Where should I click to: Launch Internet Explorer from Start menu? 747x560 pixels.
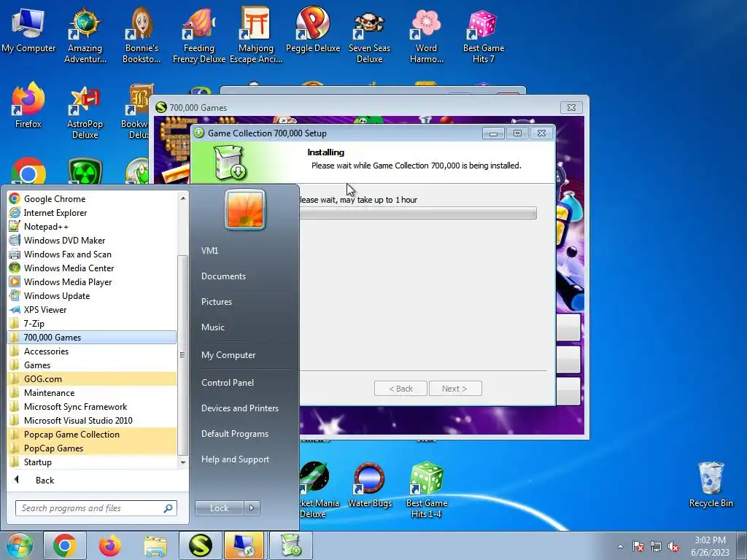92,212
